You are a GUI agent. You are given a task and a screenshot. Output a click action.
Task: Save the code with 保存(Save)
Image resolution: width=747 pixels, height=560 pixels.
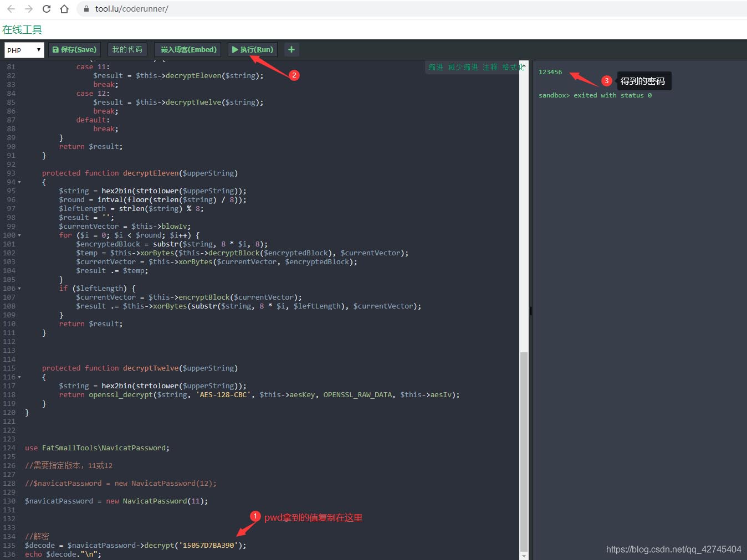[x=74, y=49]
